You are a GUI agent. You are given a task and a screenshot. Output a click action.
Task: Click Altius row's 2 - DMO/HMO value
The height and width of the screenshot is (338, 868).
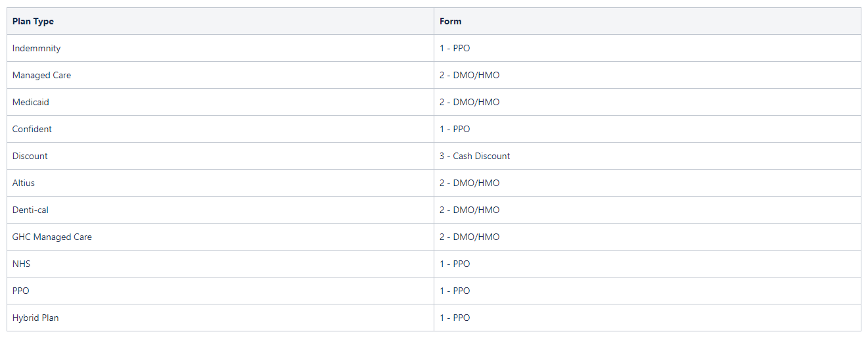point(470,183)
